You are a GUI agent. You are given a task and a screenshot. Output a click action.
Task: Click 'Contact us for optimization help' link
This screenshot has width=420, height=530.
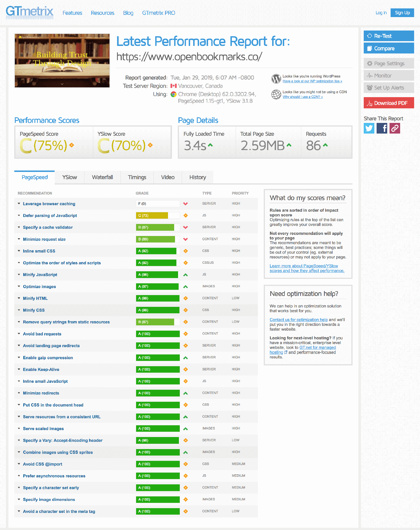tap(298, 320)
